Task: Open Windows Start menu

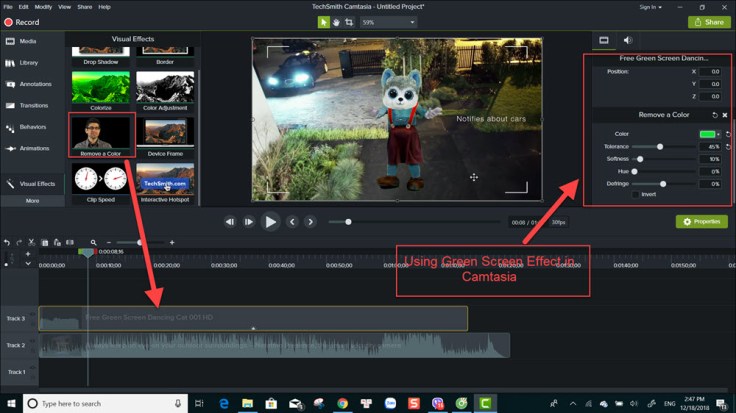Action: pos(11,404)
